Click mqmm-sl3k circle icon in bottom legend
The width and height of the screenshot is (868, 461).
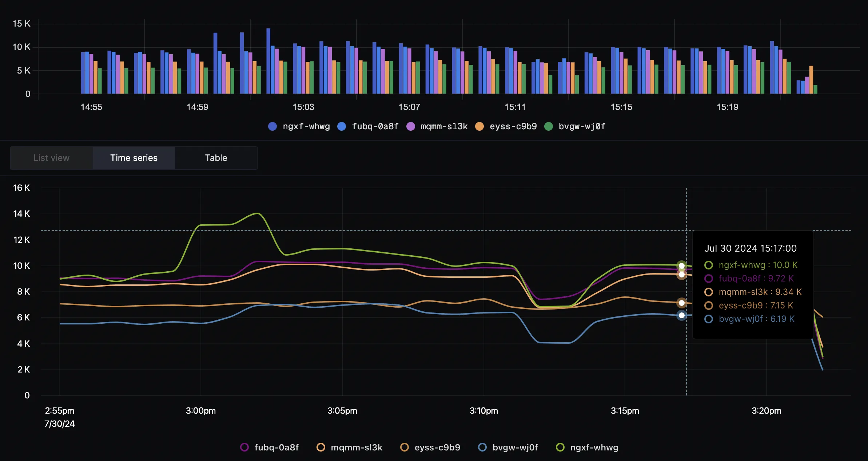(321, 447)
